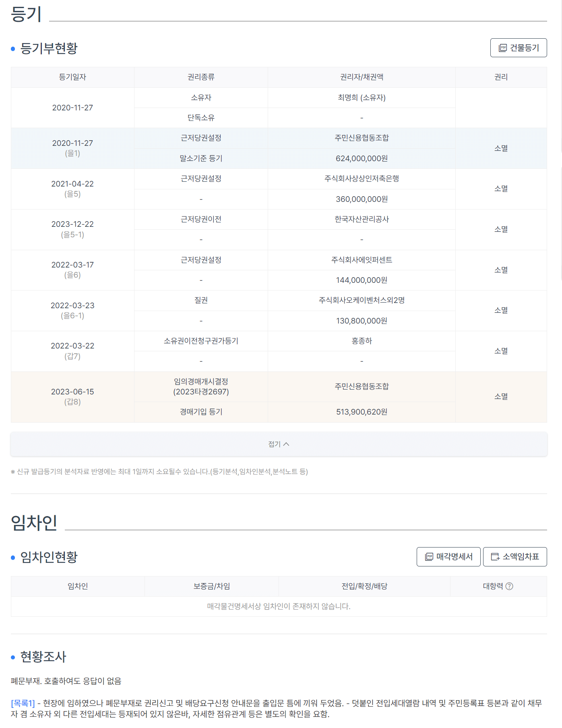562x728 pixels.
Task: Click the 임의경매개시결정 (2023타경2697) cell
Action: pos(201,387)
